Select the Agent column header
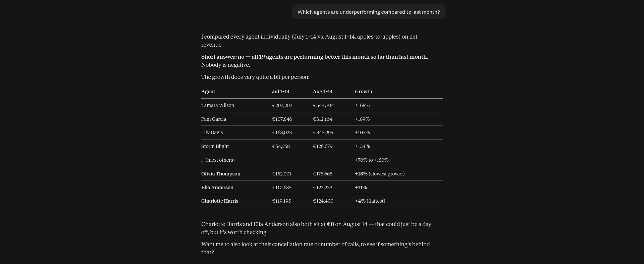 [x=208, y=92]
